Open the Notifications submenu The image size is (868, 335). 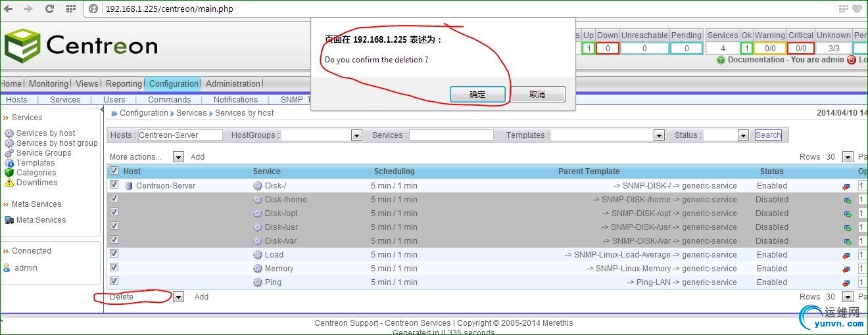point(235,100)
